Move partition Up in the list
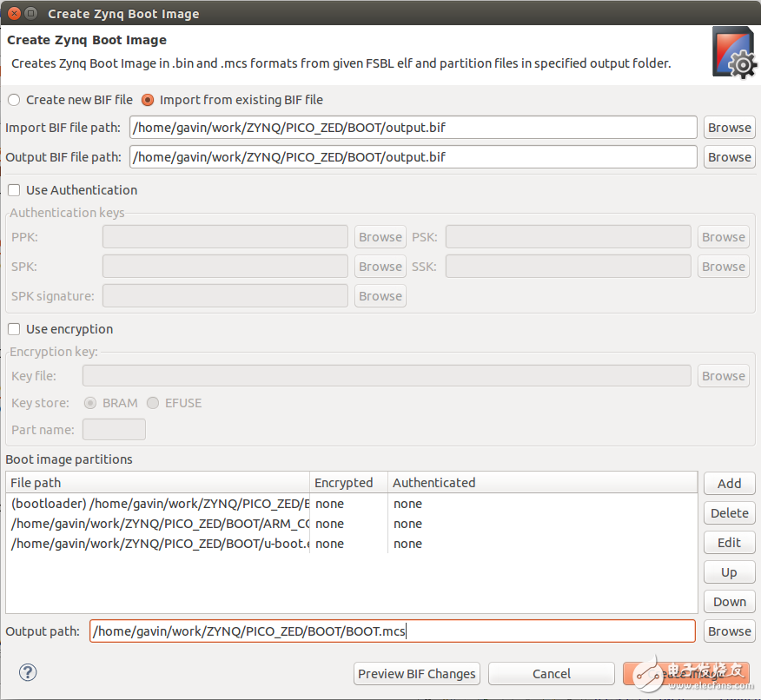Viewport: 761px width, 700px height. tap(729, 572)
